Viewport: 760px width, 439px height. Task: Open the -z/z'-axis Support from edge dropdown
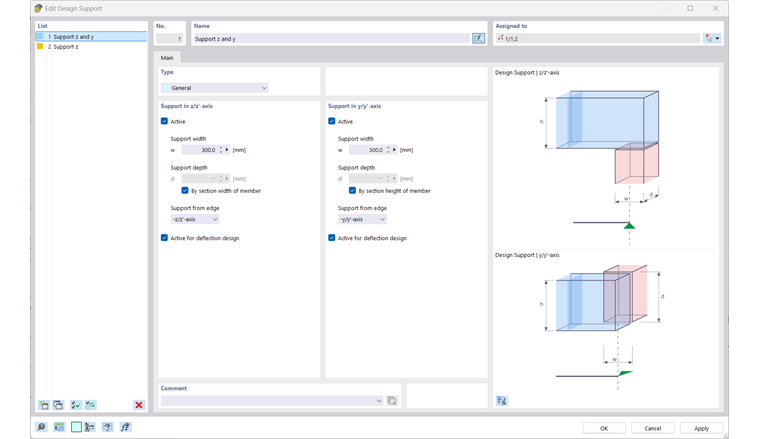click(x=195, y=220)
